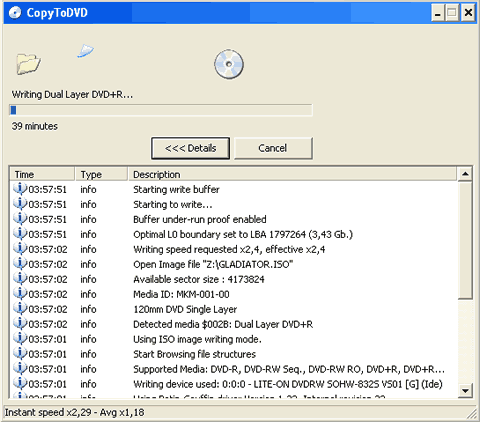480x422 pixels.
Task: Select 'Writing device used: LITE-ON DVDRW' text
Action: [x=288, y=384]
